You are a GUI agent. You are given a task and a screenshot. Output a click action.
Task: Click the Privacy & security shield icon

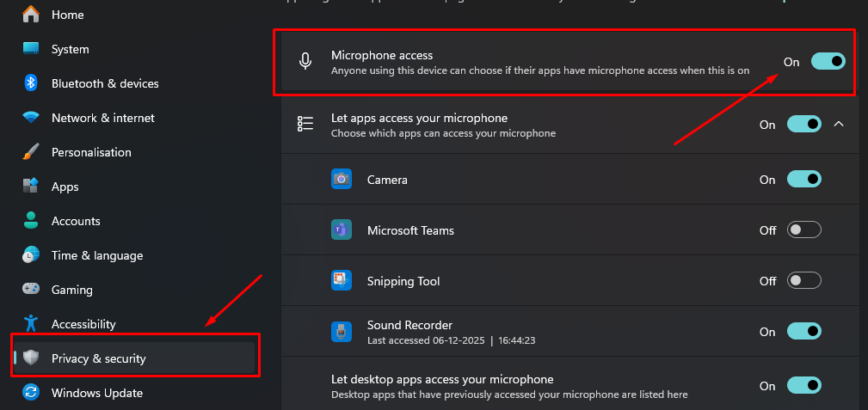tap(31, 358)
